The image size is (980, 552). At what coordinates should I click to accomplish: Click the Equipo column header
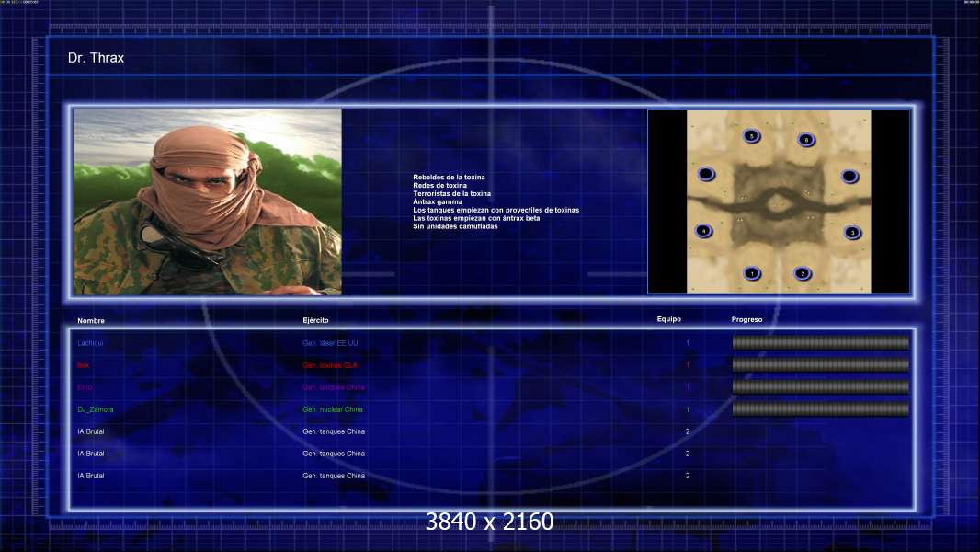pos(668,319)
